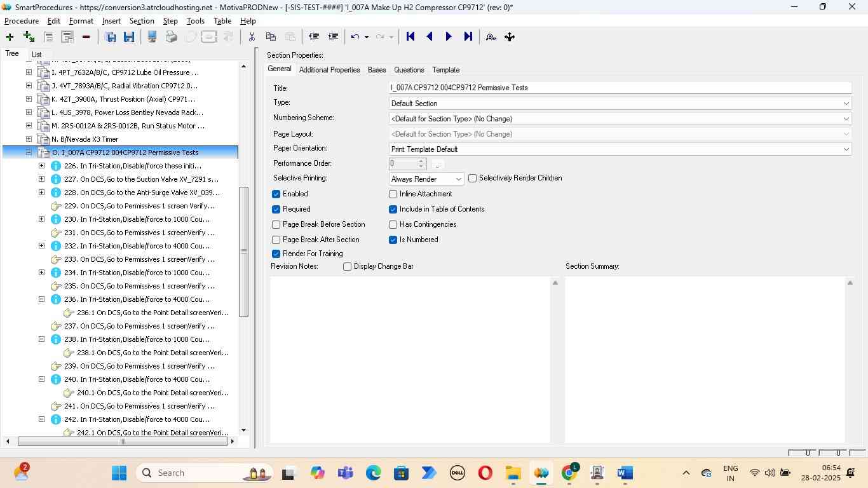Go to next item blue arrow
This screenshot has height=488, width=868.
[449, 37]
